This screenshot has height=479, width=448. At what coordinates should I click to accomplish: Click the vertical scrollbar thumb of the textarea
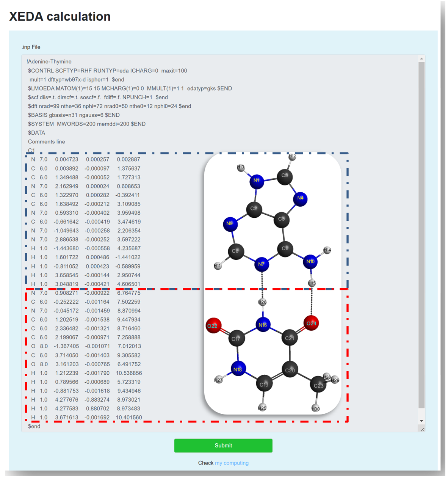click(x=421, y=235)
